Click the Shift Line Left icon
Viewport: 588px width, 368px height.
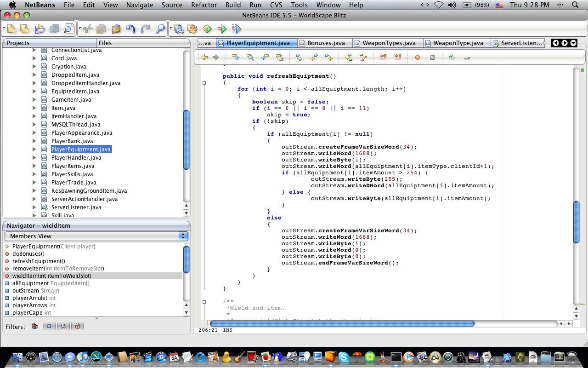click(x=383, y=57)
